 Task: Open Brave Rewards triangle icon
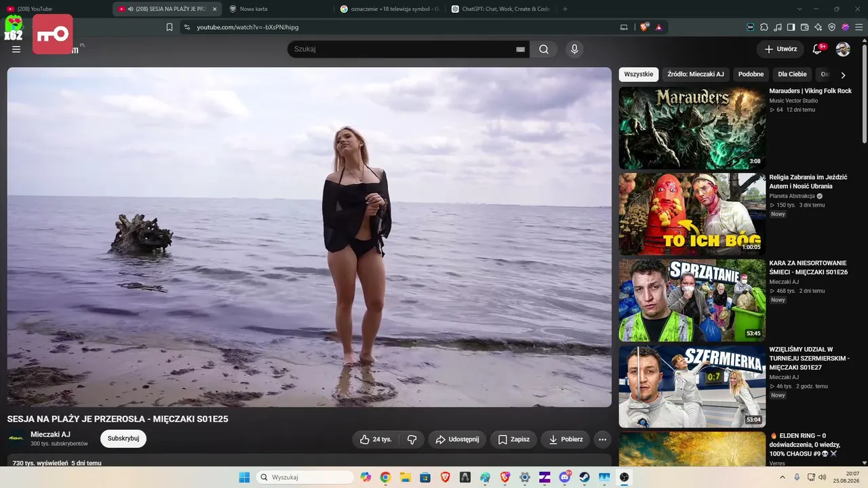658,27
